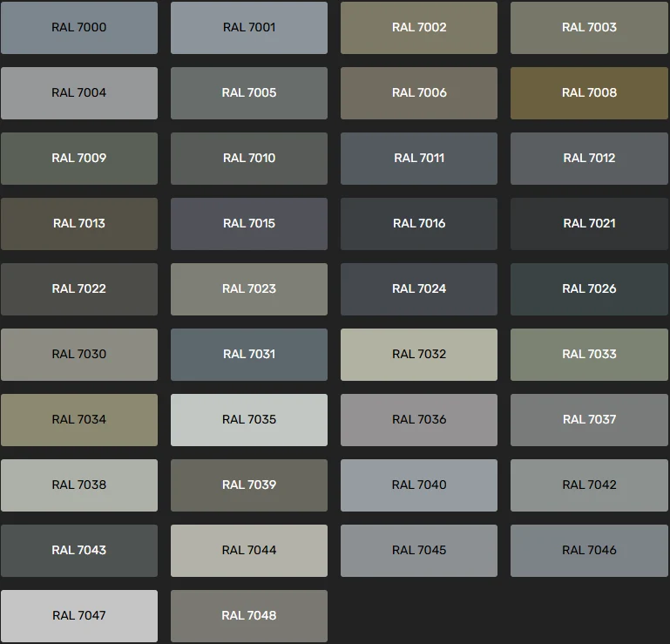Pick the RAL 7043 traffic grey swatch
670x644 pixels.
79,551
